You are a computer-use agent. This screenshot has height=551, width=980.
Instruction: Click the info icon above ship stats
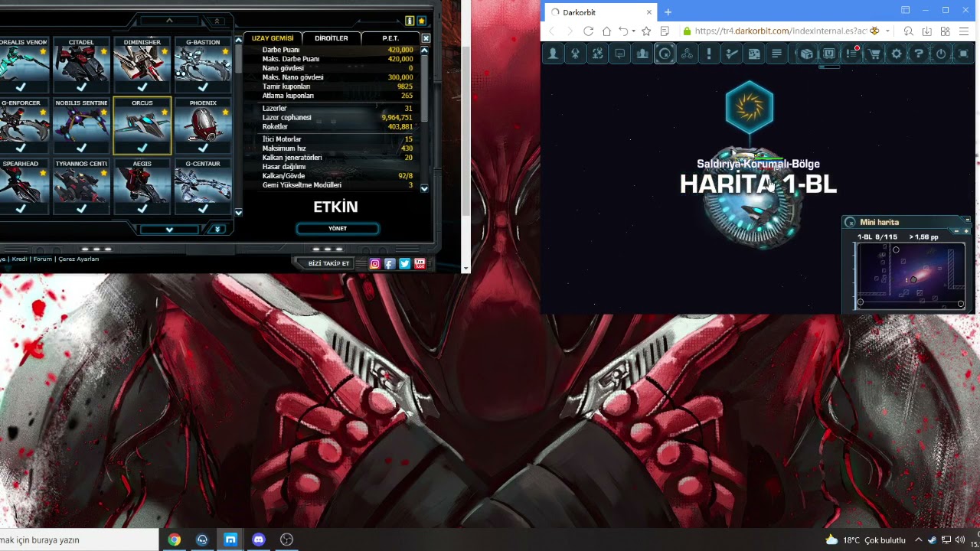(x=410, y=21)
